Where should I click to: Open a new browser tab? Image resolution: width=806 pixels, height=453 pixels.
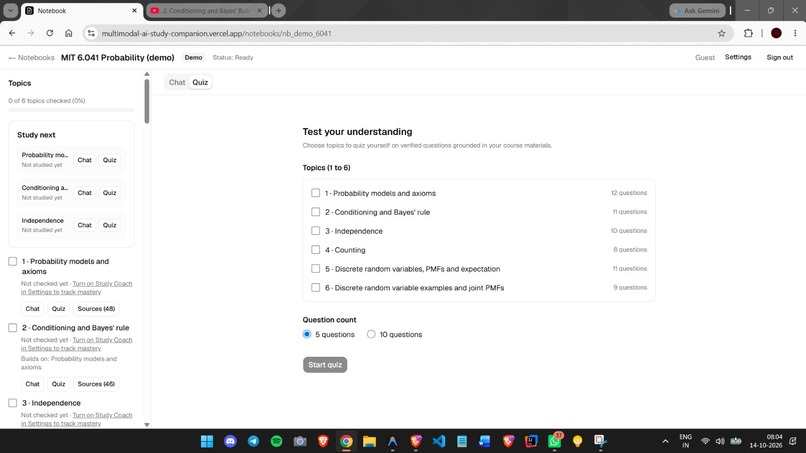point(279,10)
